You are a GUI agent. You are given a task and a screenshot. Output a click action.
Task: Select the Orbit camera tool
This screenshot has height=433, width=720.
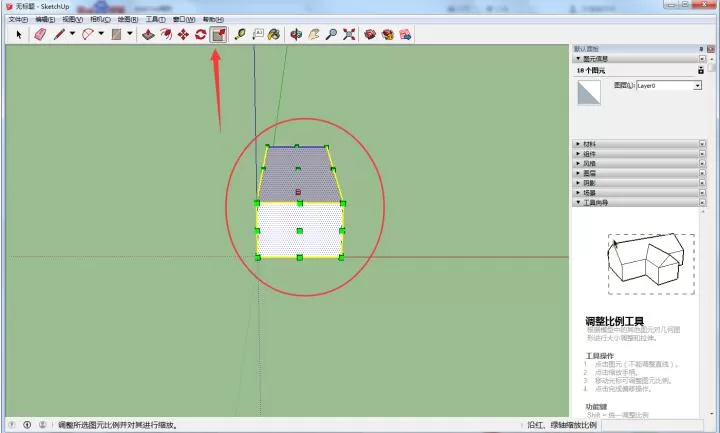[296, 34]
